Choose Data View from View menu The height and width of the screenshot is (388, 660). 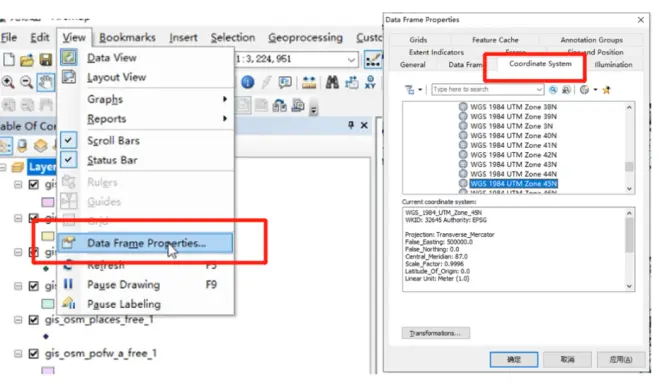coord(146,58)
